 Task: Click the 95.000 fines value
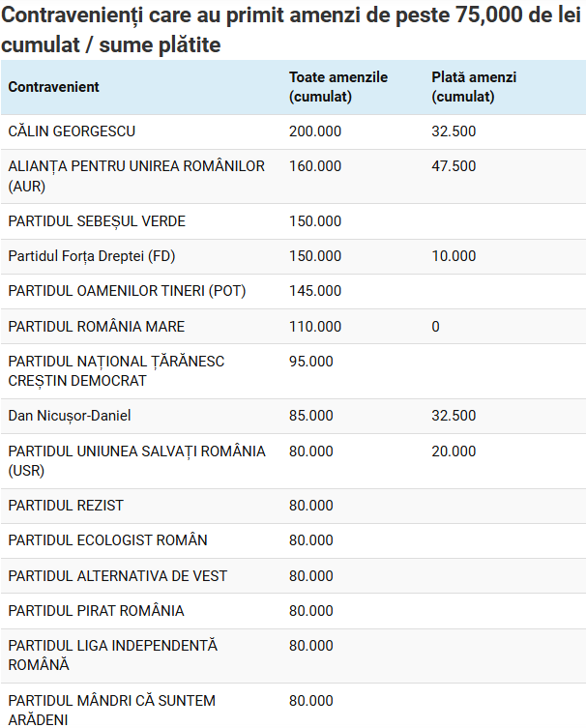(310, 362)
